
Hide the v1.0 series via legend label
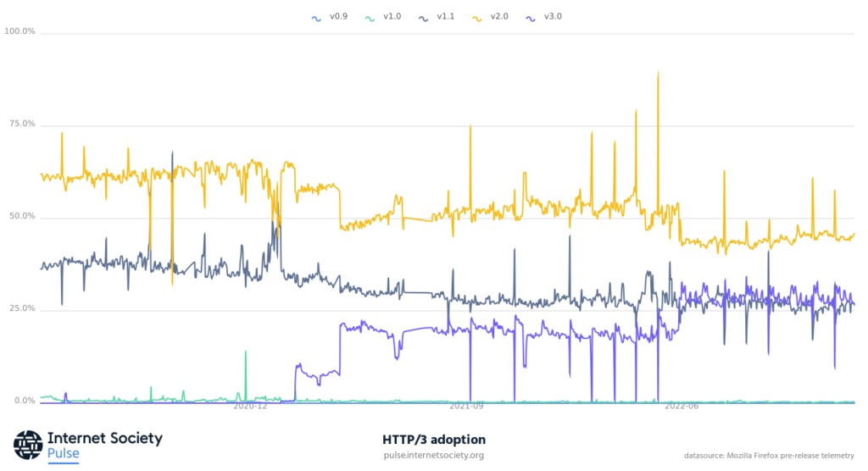(x=392, y=17)
